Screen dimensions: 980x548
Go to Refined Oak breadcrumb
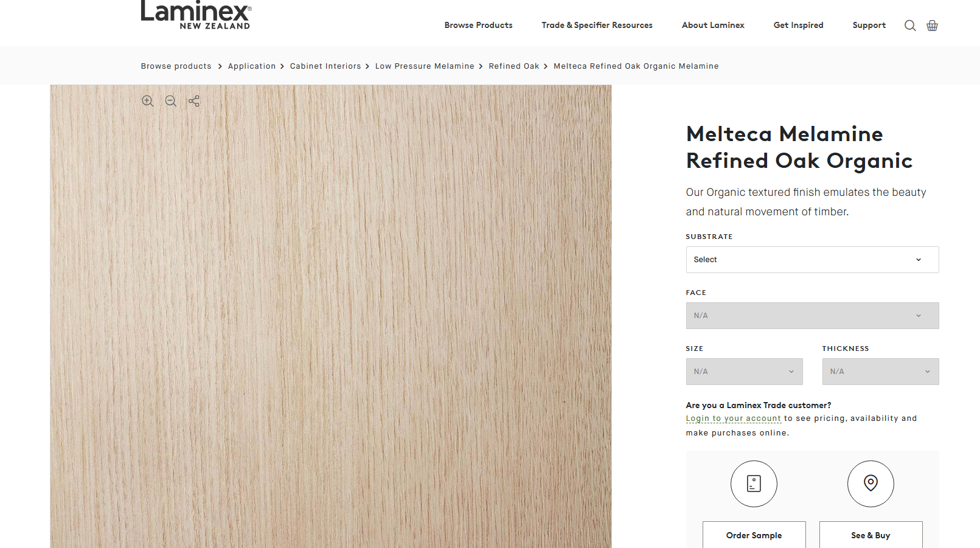point(513,66)
